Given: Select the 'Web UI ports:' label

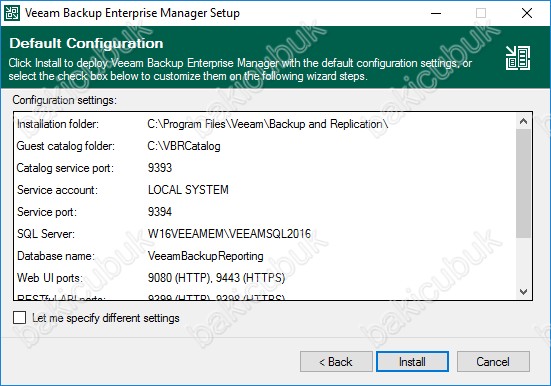Looking at the screenshot, I should [x=50, y=278].
